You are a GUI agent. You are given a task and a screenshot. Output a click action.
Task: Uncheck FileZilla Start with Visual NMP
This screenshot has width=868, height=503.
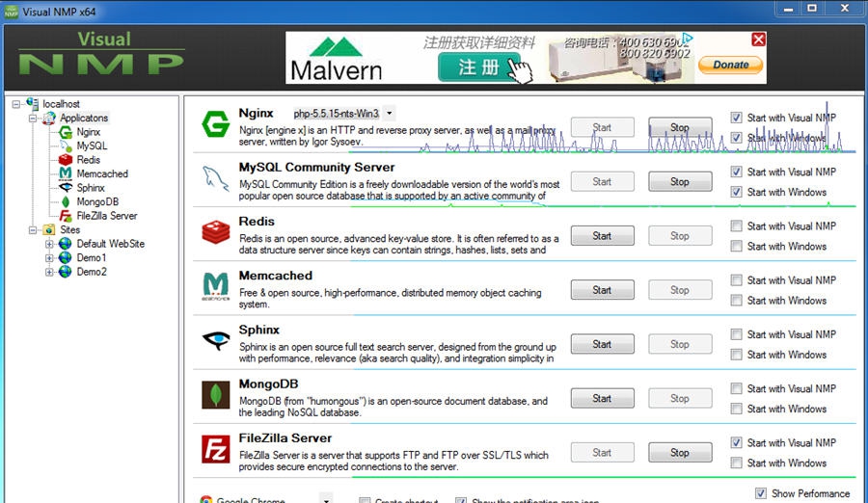(x=736, y=442)
